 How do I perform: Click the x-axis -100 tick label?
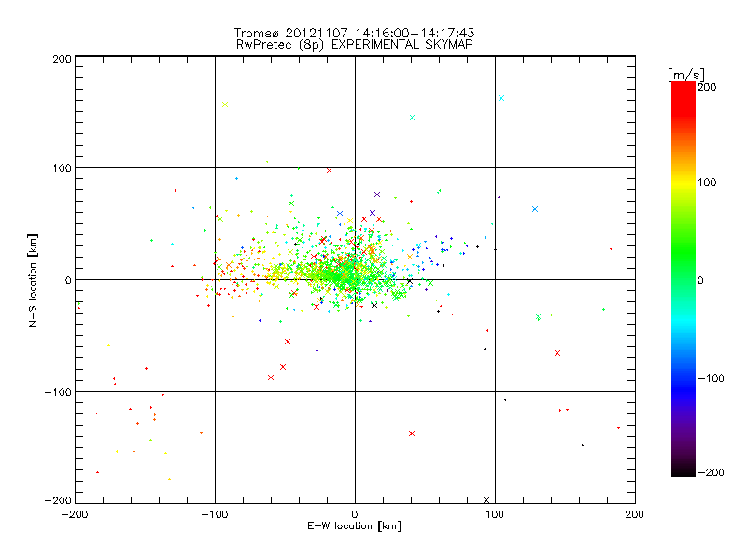tap(215, 513)
